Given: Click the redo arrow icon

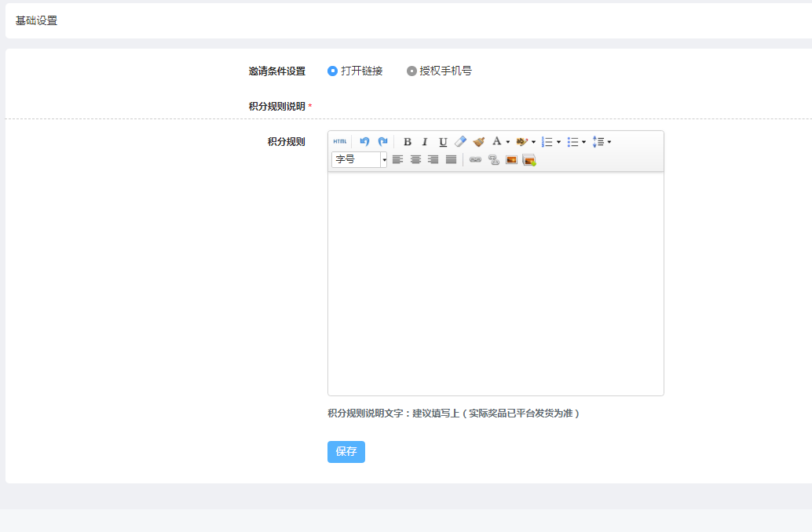Looking at the screenshot, I should pyautogui.click(x=382, y=142).
